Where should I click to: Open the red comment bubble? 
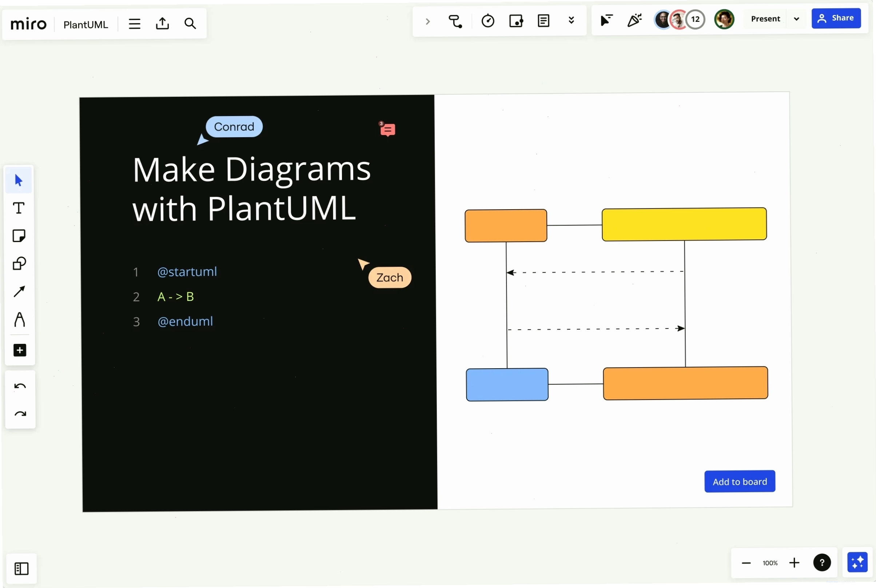tap(387, 130)
